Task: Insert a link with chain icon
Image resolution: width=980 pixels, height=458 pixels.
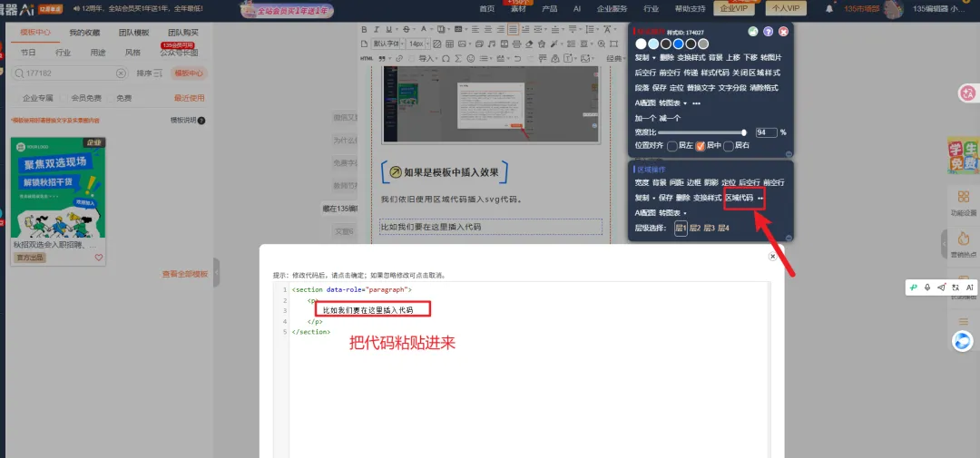Action: tap(399, 58)
